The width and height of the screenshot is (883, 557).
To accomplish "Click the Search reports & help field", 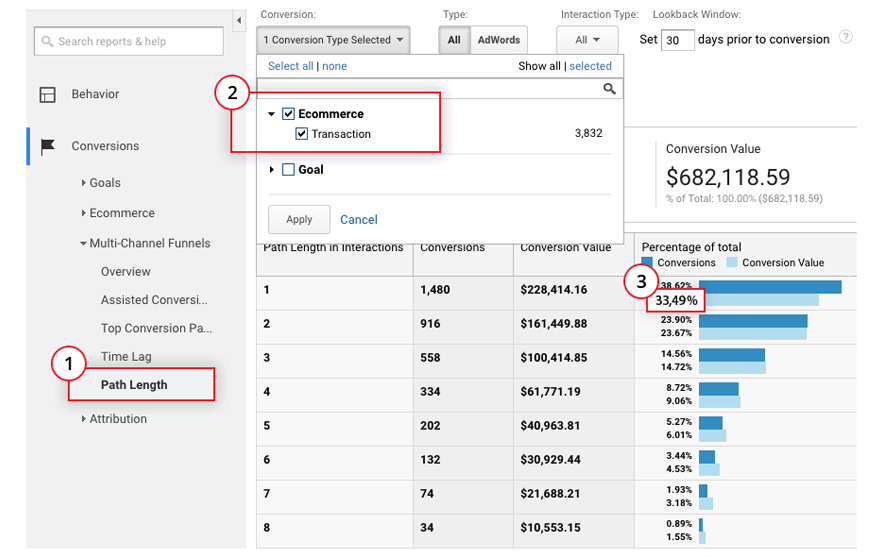I will pyautogui.click(x=129, y=41).
